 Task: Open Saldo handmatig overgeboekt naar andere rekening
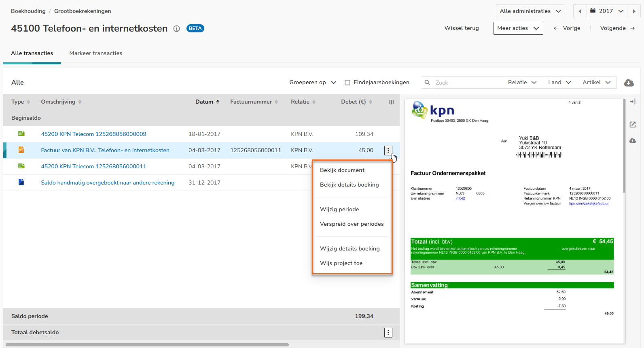coord(108,183)
